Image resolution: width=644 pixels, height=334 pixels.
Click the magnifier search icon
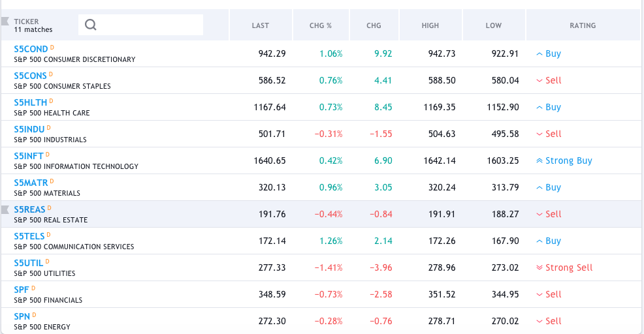[91, 25]
